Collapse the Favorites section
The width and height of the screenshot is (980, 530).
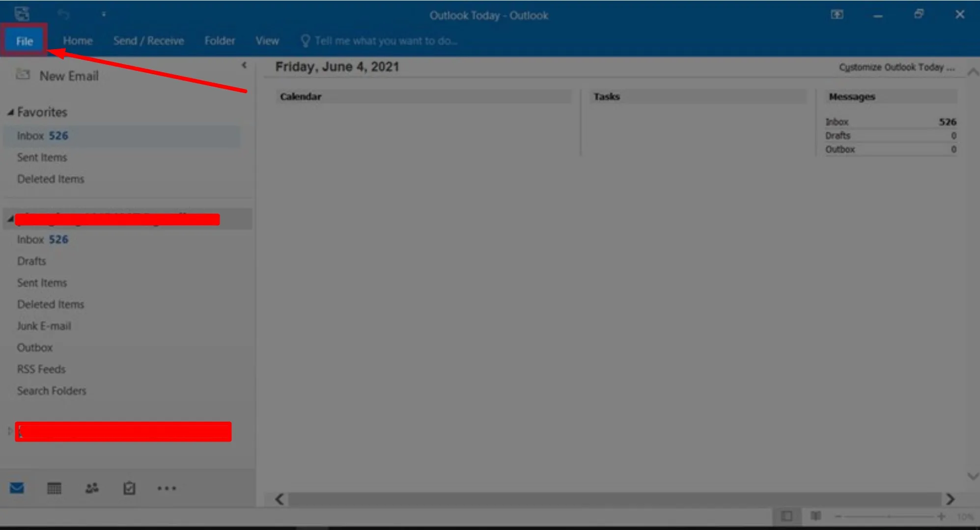10,112
